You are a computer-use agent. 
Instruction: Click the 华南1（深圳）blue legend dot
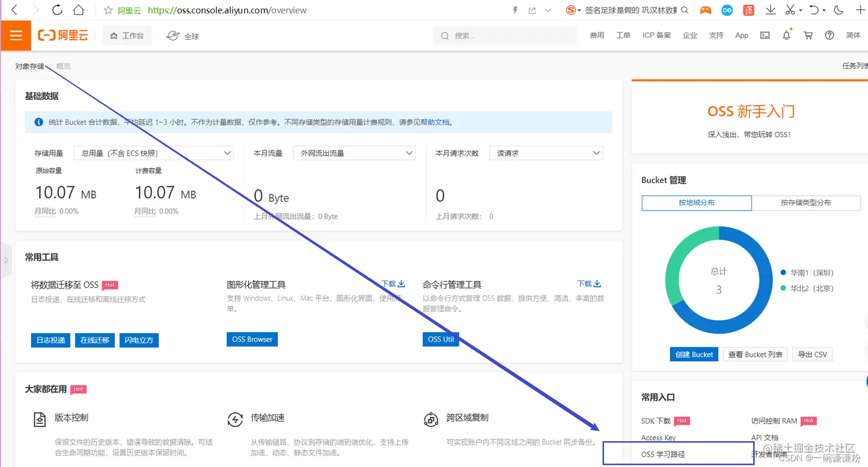pyautogui.click(x=783, y=273)
